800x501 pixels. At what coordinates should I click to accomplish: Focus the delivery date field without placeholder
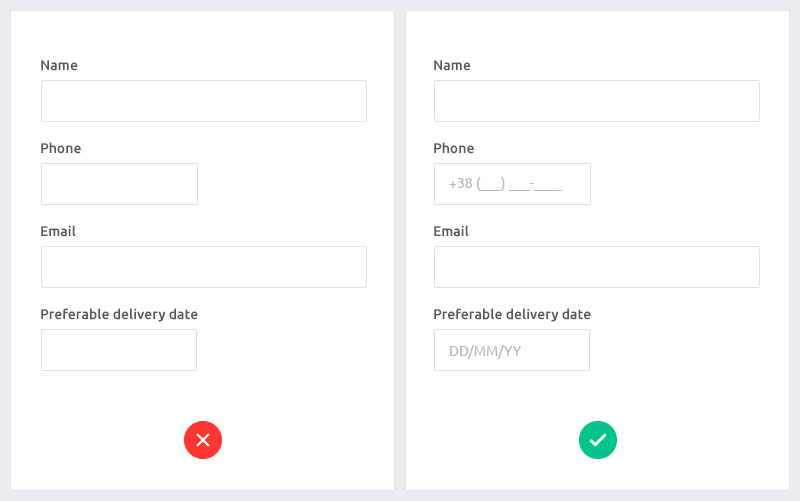pos(119,350)
